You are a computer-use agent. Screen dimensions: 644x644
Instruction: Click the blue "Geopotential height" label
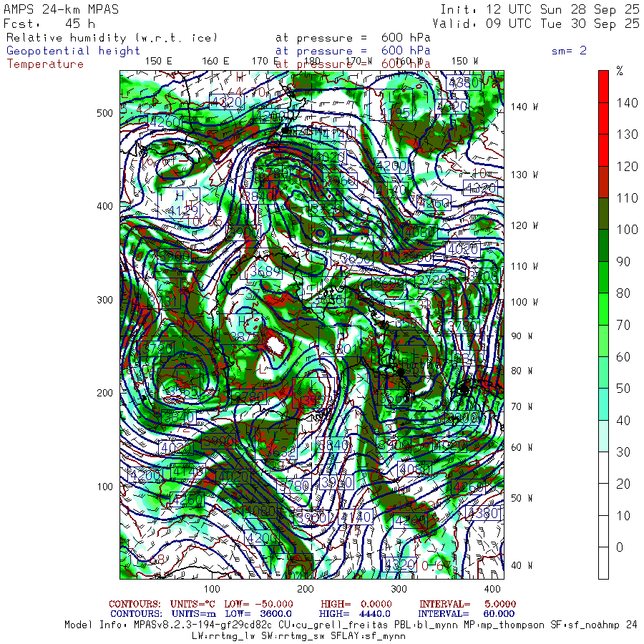(73, 51)
